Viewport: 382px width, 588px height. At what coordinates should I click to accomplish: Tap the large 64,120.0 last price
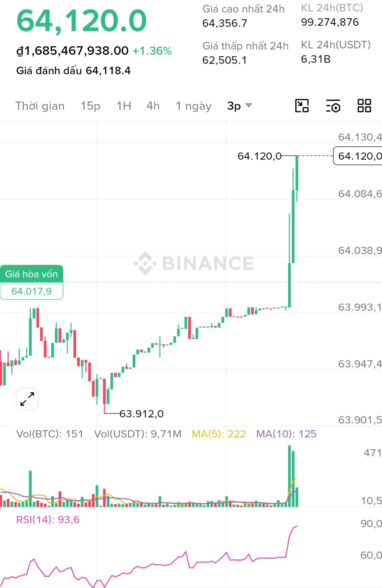[x=82, y=21]
